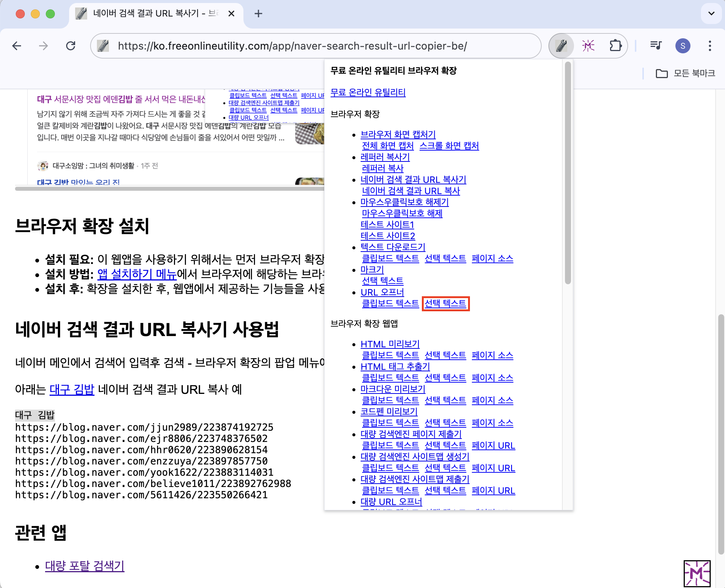Click the popup vertical scrollbar
725x588 pixels.
568,173
